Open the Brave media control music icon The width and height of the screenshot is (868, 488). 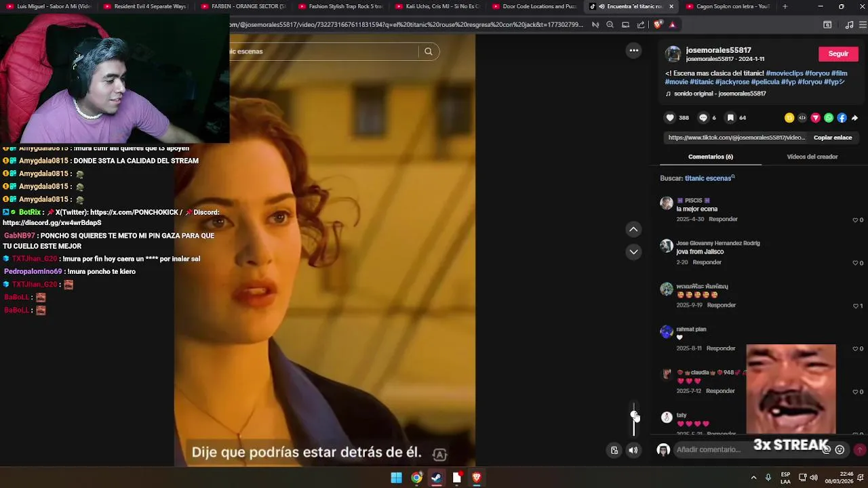point(849,24)
